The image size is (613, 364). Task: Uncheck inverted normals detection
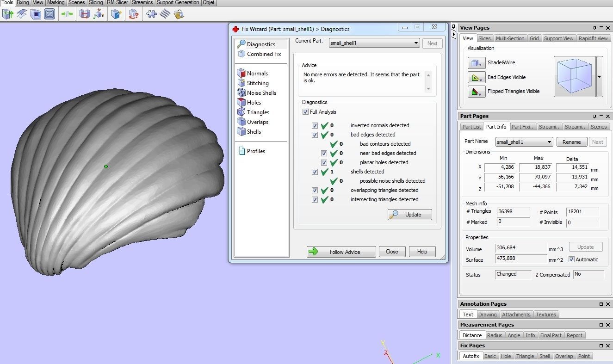pos(315,125)
